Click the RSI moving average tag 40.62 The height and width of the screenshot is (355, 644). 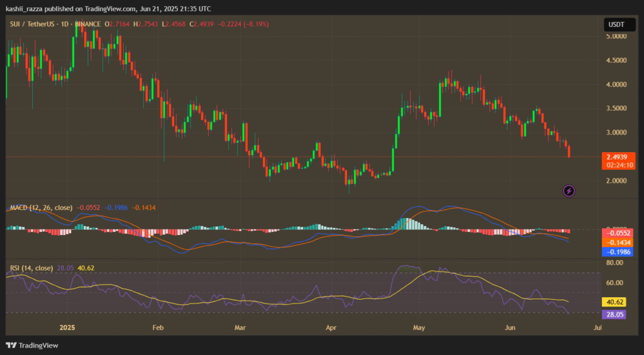coord(614,302)
